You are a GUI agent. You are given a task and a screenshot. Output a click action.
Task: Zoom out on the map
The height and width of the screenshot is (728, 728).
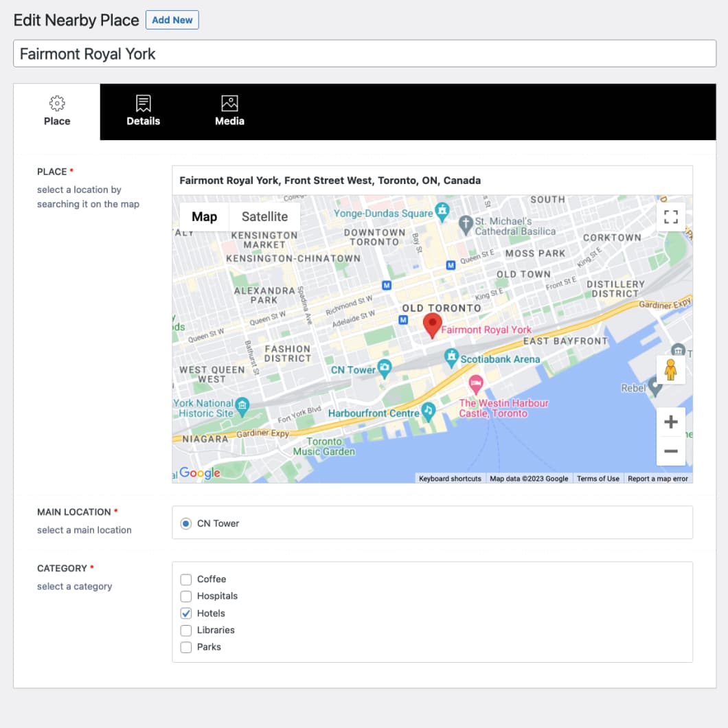[671, 451]
